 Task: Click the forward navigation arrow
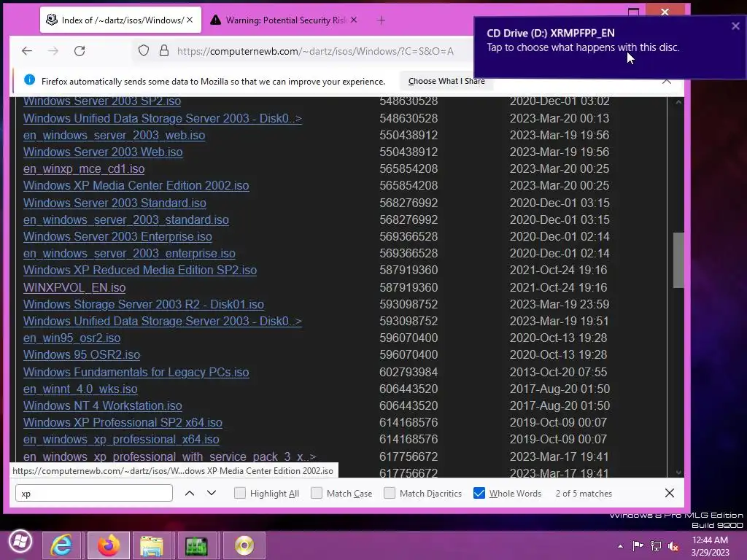pos(53,51)
